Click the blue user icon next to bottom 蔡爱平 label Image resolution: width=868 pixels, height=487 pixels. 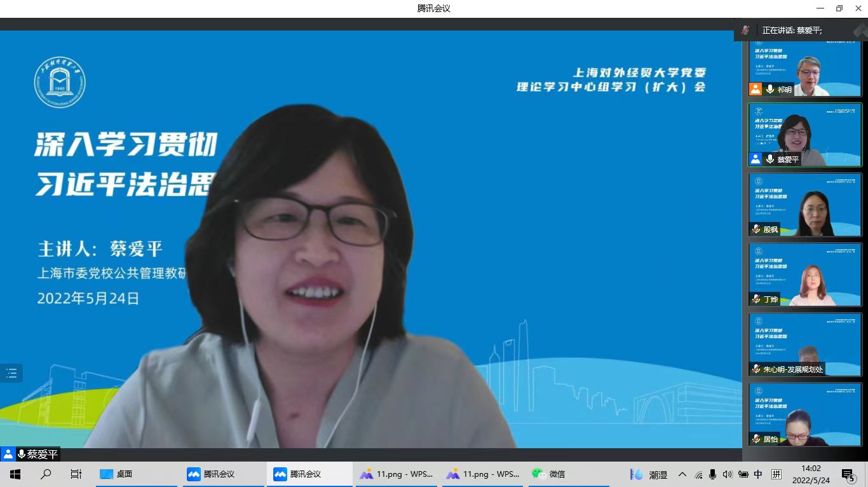8,454
